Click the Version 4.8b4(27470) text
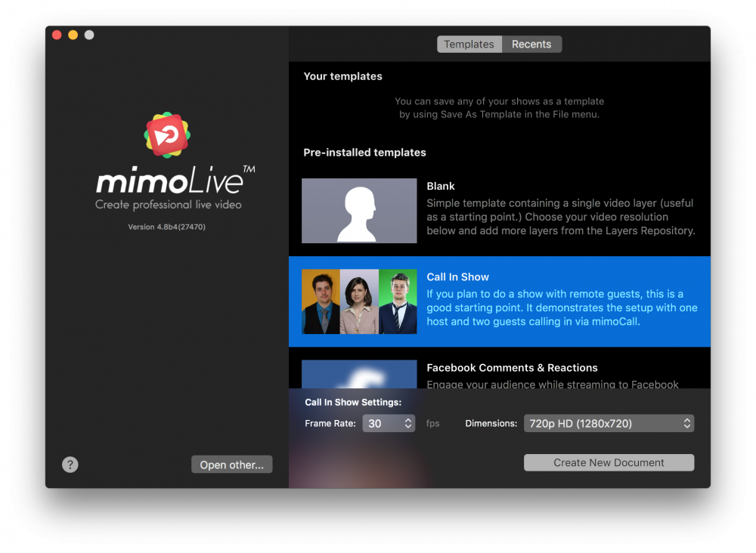The width and height of the screenshot is (756, 553). tap(167, 227)
